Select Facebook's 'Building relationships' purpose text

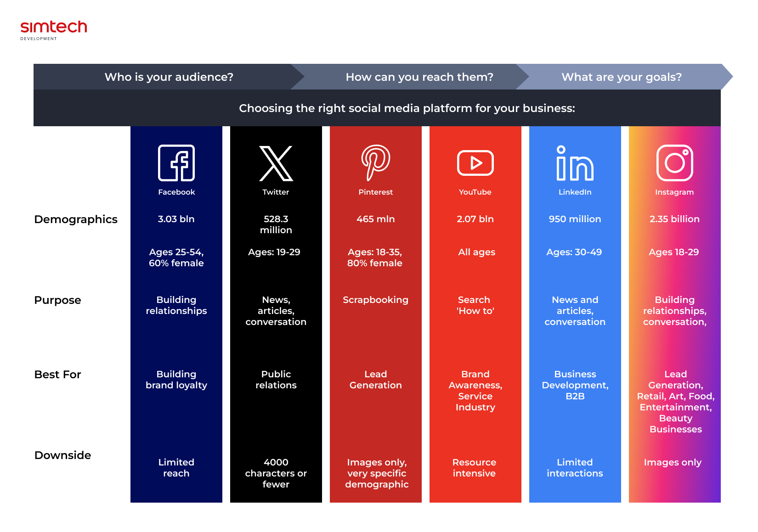tap(176, 305)
